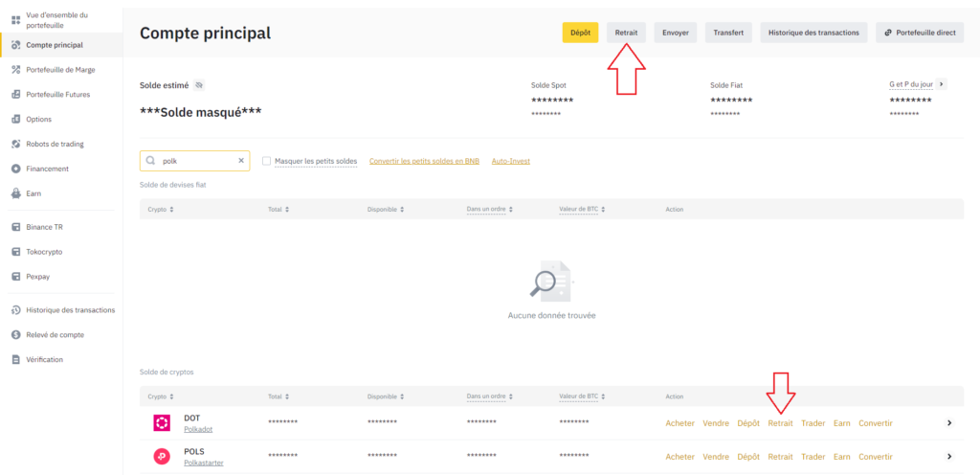This screenshot has width=980, height=475.
Task: Click the Retrait button in header
Action: coord(626,33)
